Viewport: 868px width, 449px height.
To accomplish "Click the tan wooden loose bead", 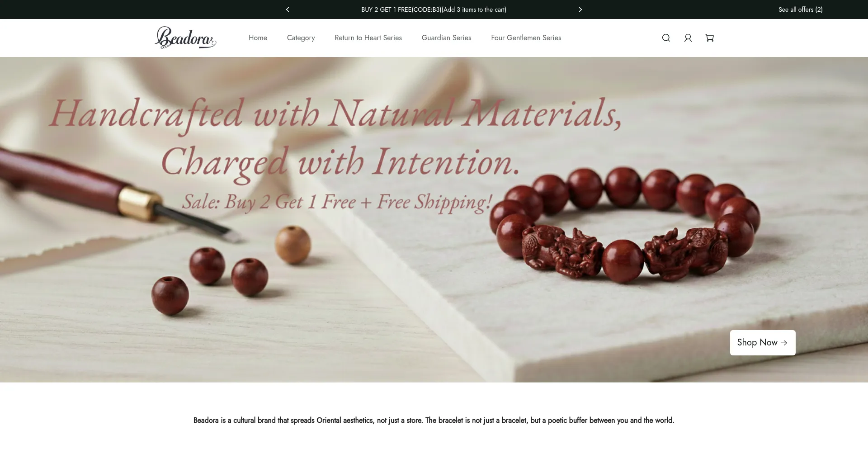I will click(x=293, y=245).
